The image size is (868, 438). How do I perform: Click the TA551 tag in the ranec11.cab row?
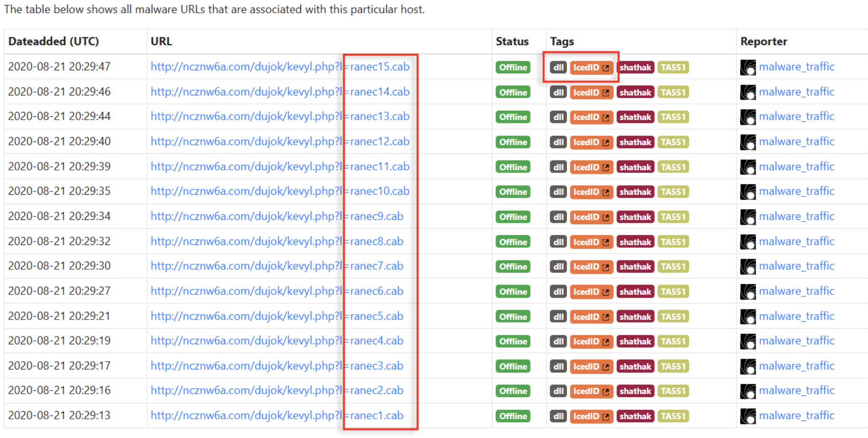pos(673,167)
